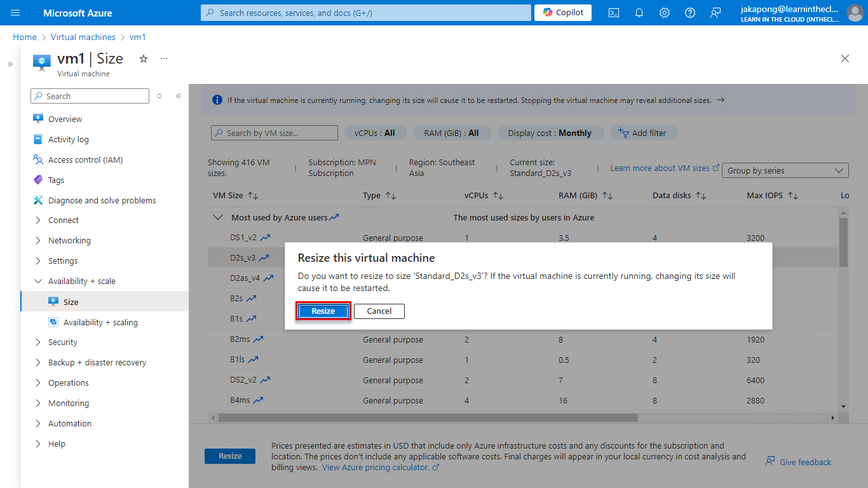Go to Virtual machines breadcrumb

[x=83, y=37]
